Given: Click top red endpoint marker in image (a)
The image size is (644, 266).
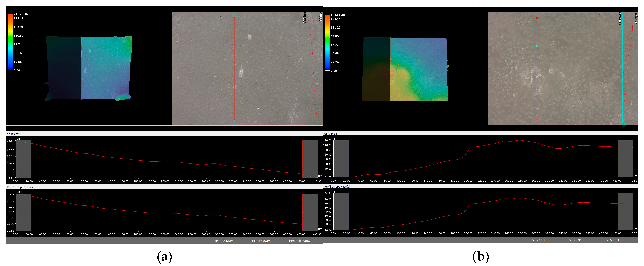Looking at the screenshot, I should (x=234, y=18).
